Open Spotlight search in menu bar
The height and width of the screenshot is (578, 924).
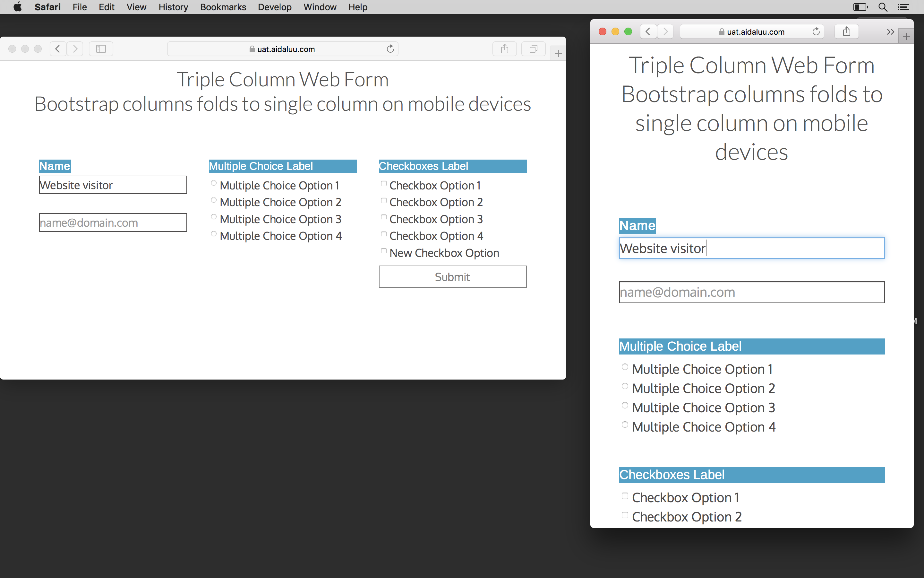click(883, 7)
